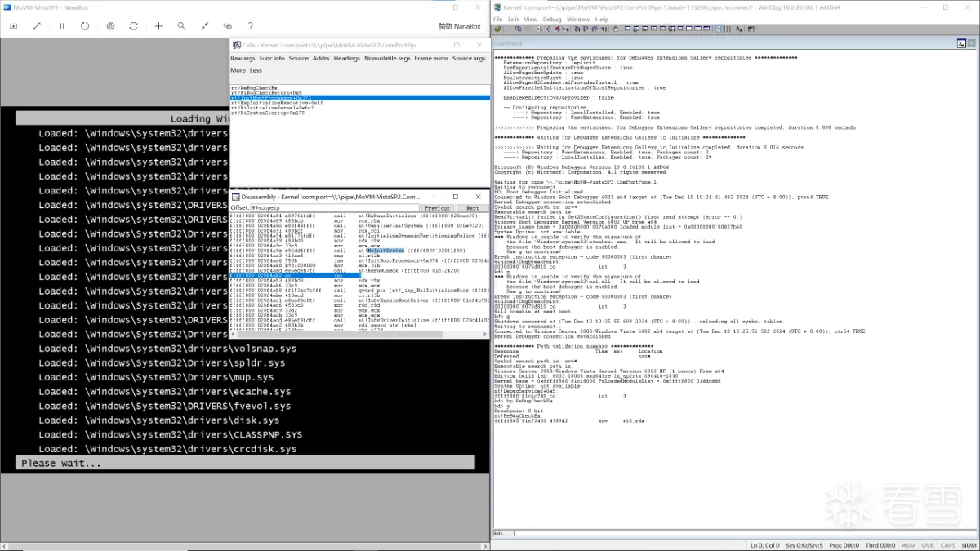Click Less in the Calls window

click(256, 70)
